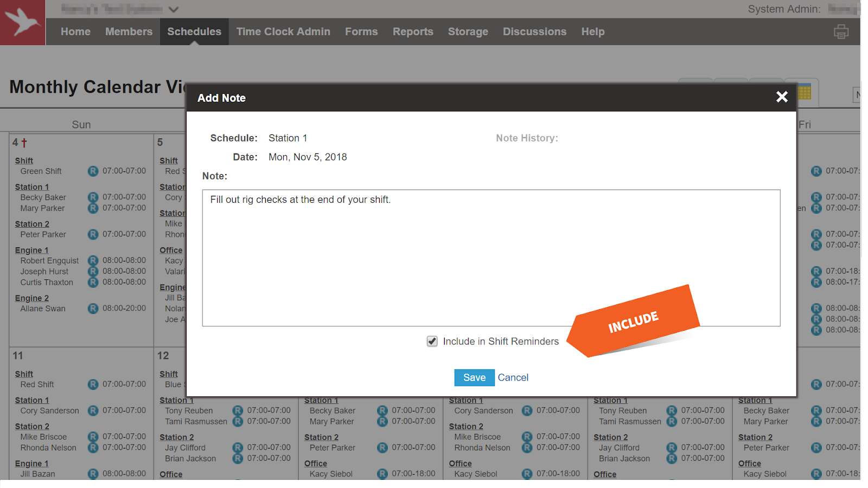
Task: Click the Green Shift entry
Action: 41,171
